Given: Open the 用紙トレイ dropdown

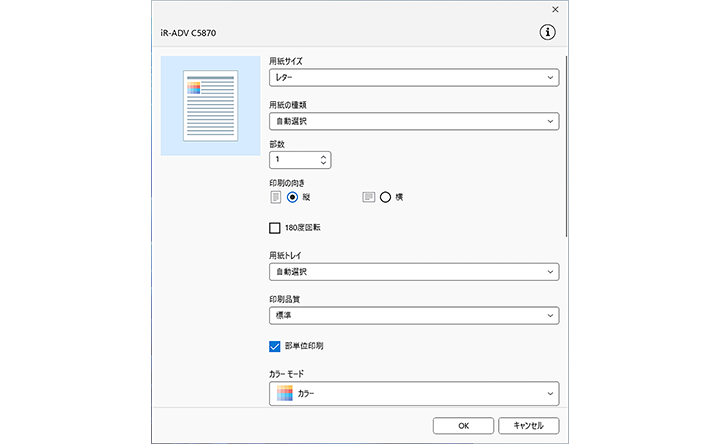Looking at the screenshot, I should pyautogui.click(x=414, y=271).
